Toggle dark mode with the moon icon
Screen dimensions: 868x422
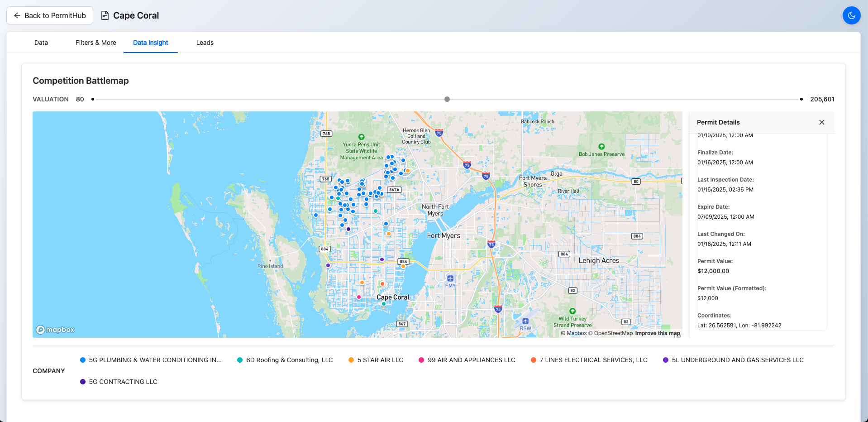click(x=851, y=15)
